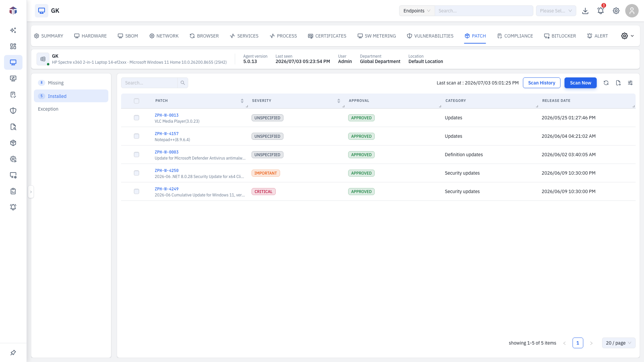
Task: Open column filter settings sliders icon
Action: point(630,83)
